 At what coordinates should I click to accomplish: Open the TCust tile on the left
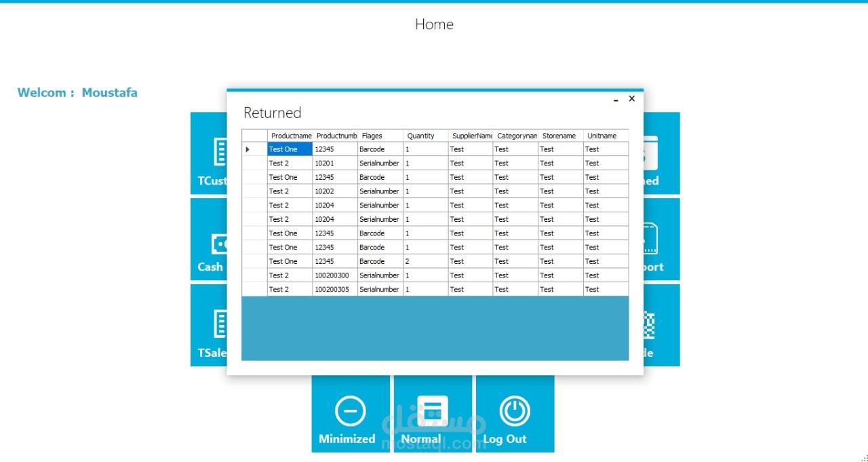tap(209, 153)
